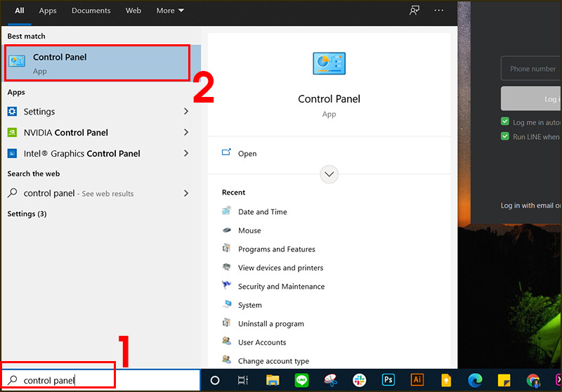Expand the NVIDIA Control Panel result arrow

click(186, 133)
